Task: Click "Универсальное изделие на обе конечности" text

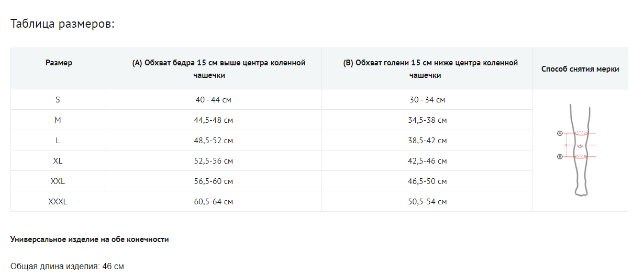Action: 90,239
